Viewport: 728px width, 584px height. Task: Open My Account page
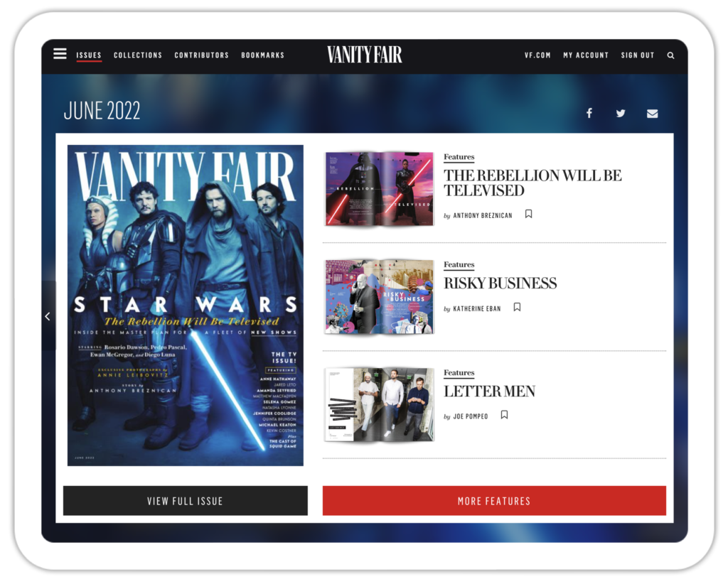click(x=586, y=55)
